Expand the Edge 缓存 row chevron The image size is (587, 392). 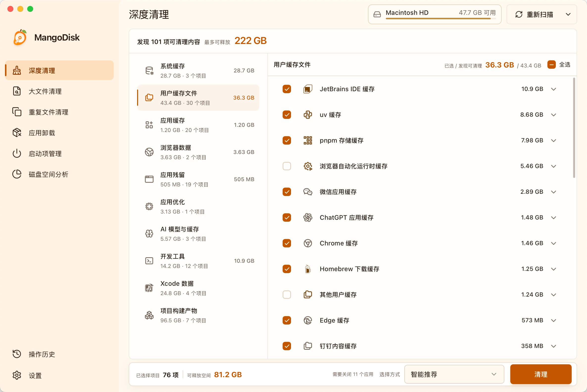click(x=553, y=321)
